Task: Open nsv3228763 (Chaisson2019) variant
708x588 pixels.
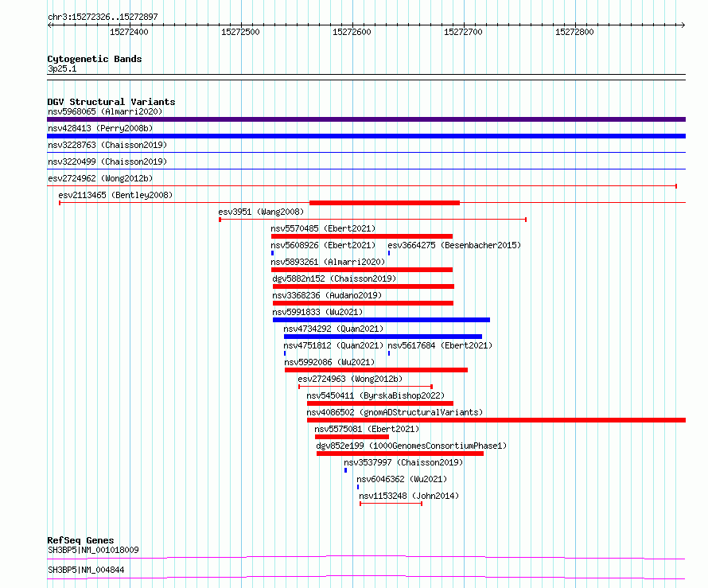Action: click(x=107, y=145)
